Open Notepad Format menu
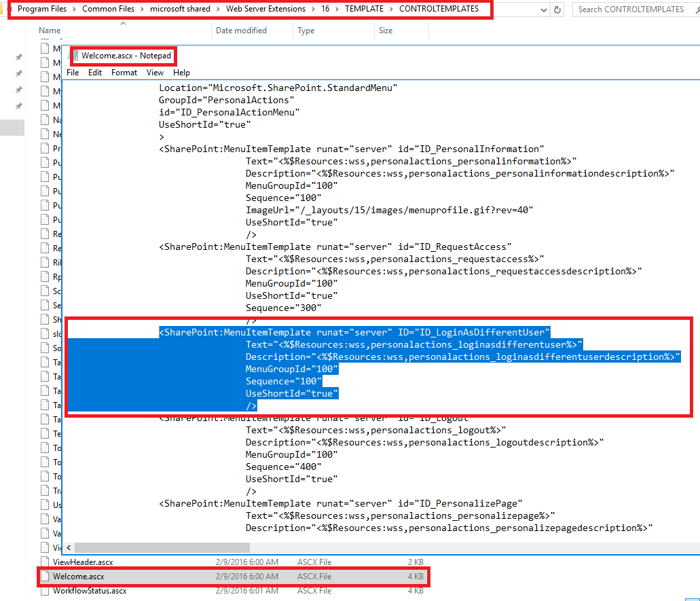The width and height of the screenshot is (700, 601). pos(124,73)
